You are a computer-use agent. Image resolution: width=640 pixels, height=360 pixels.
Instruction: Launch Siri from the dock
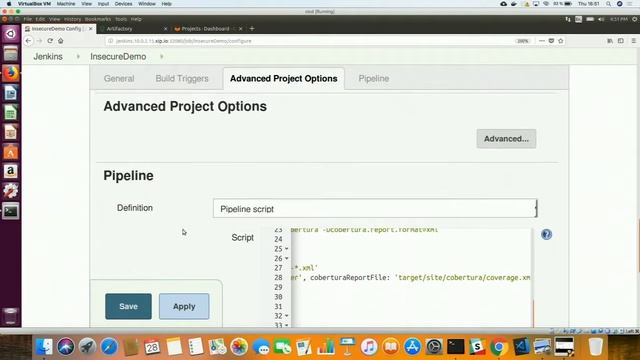click(65, 347)
